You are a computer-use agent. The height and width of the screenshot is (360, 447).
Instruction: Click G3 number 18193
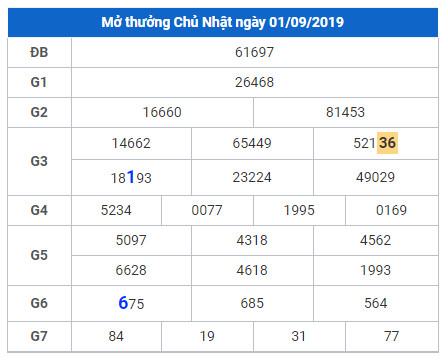tap(131, 177)
